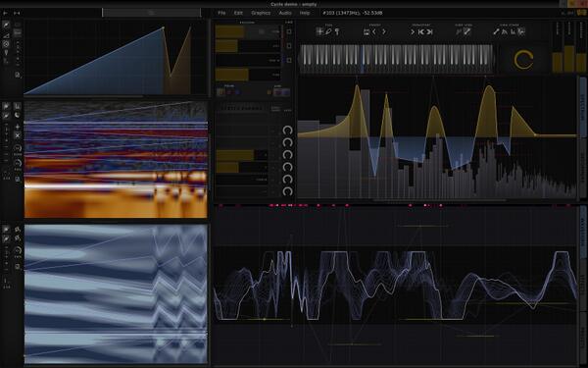Click the longer yellow bar slider in the effects list
Viewport: 588px width, 368px height.
pyautogui.click(x=242, y=155)
